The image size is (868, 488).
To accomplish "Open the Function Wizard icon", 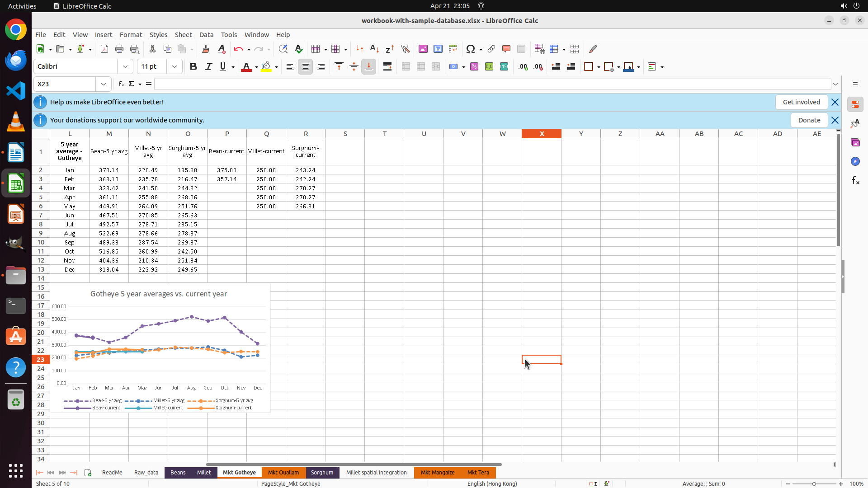I will tap(121, 84).
